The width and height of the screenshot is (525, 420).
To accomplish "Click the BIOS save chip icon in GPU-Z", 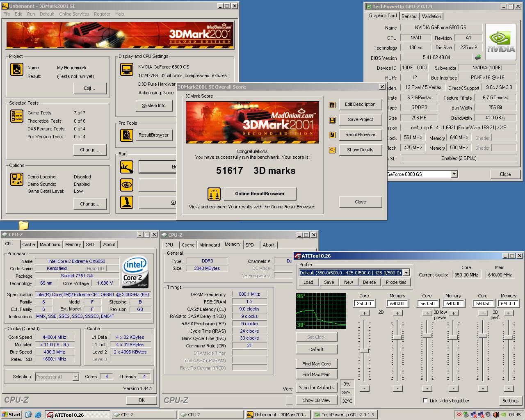I will click(477, 57).
